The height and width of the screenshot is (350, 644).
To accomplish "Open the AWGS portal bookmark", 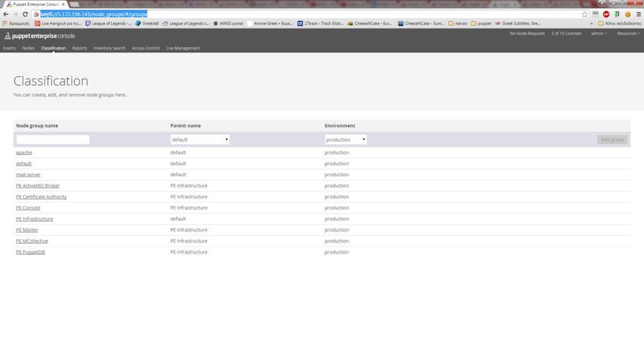I will tap(228, 23).
